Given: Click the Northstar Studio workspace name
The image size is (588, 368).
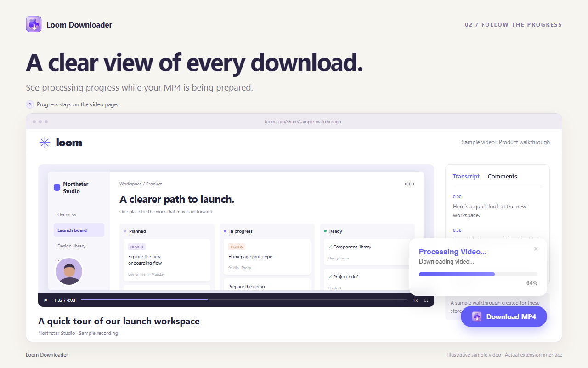Looking at the screenshot, I should click(76, 188).
